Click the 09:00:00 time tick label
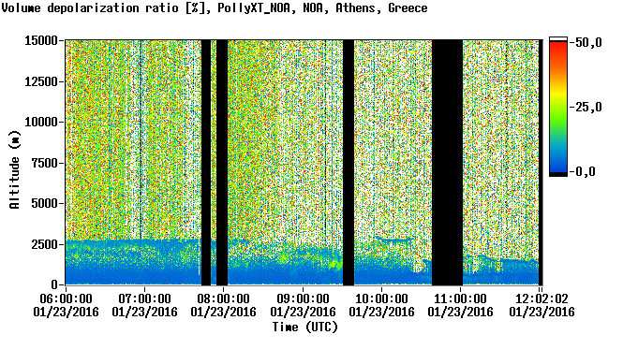This screenshot has height=364, width=623. [303, 298]
